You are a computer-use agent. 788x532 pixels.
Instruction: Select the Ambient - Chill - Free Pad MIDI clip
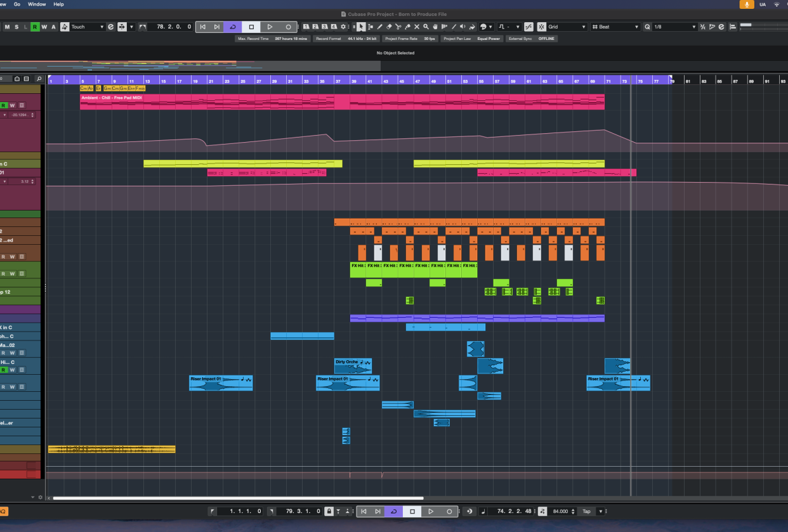(x=342, y=101)
